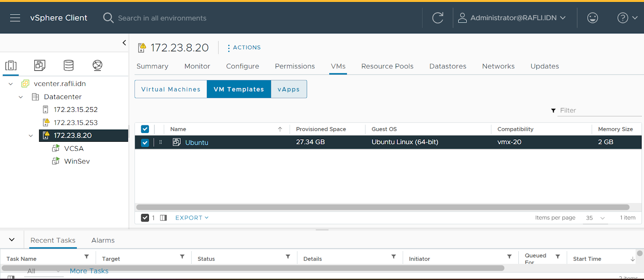
Task: Select host 172.23.15.253 in tree
Action: (x=76, y=122)
